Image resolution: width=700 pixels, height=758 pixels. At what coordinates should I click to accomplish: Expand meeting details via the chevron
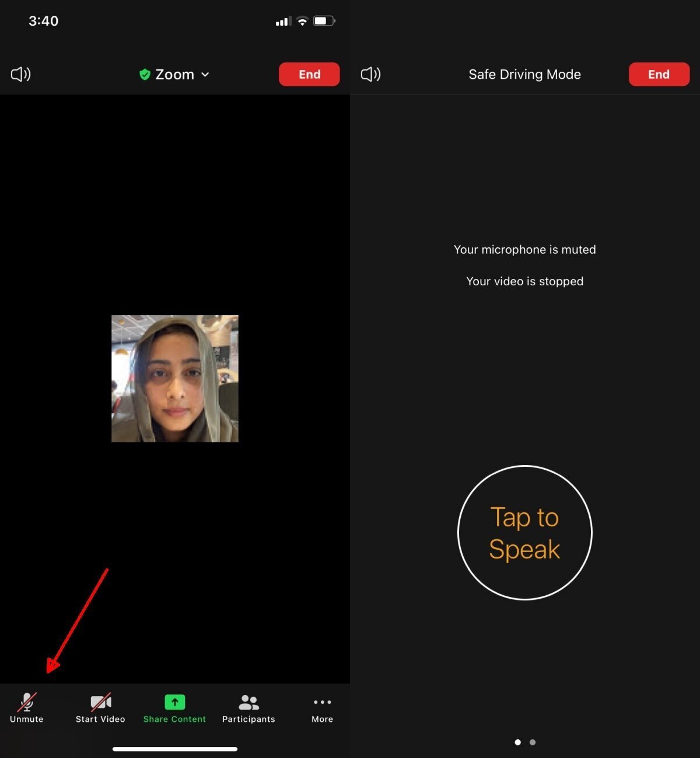(205, 75)
